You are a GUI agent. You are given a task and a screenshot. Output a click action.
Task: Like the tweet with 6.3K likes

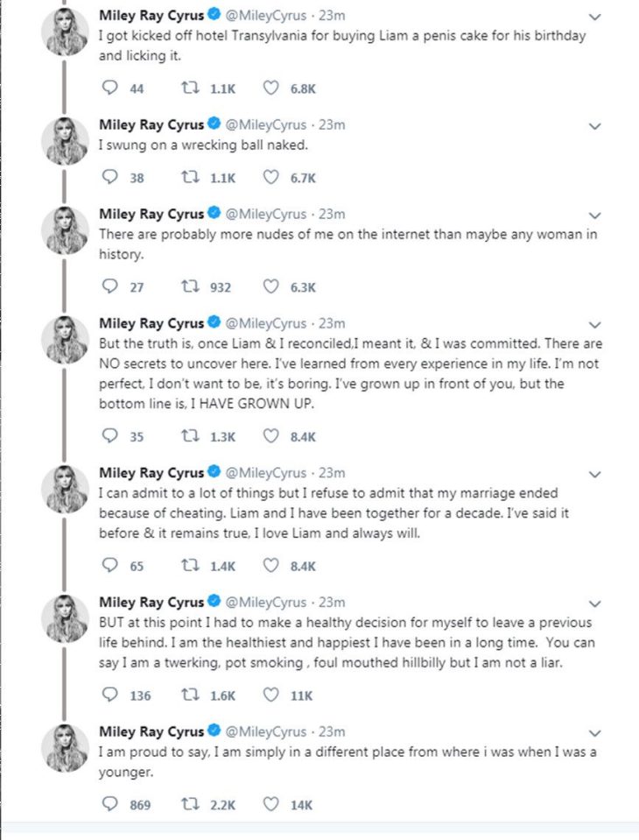click(x=270, y=287)
